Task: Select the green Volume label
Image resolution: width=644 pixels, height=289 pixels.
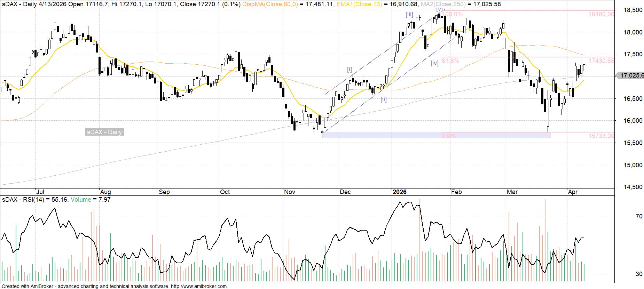Action: (81, 200)
